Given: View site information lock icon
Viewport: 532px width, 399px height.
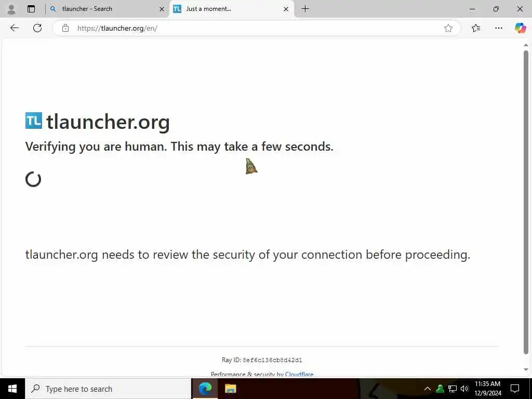Looking at the screenshot, I should (x=65, y=28).
